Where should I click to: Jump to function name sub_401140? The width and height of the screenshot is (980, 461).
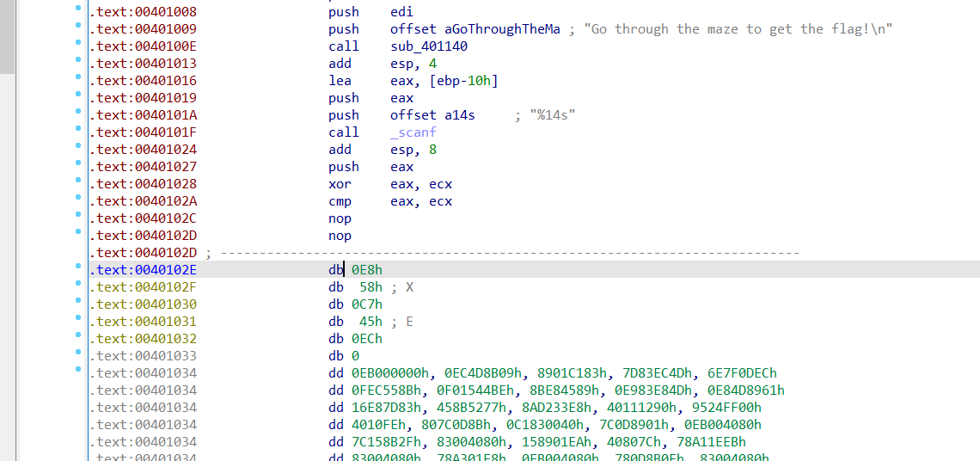429,46
